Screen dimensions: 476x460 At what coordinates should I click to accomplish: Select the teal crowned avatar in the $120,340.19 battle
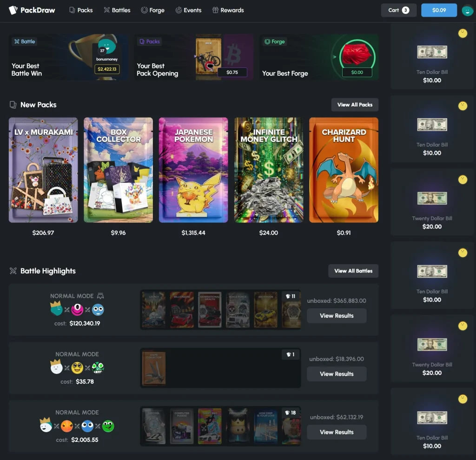[x=56, y=309]
